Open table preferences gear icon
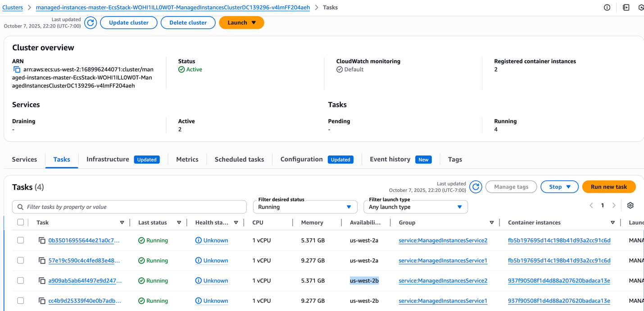 (630, 206)
